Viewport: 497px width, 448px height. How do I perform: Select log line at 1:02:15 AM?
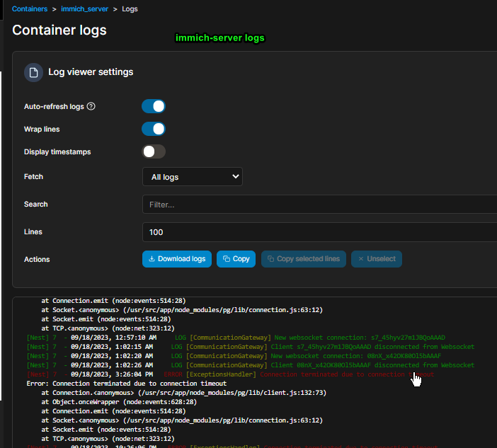pyautogui.click(x=251, y=347)
